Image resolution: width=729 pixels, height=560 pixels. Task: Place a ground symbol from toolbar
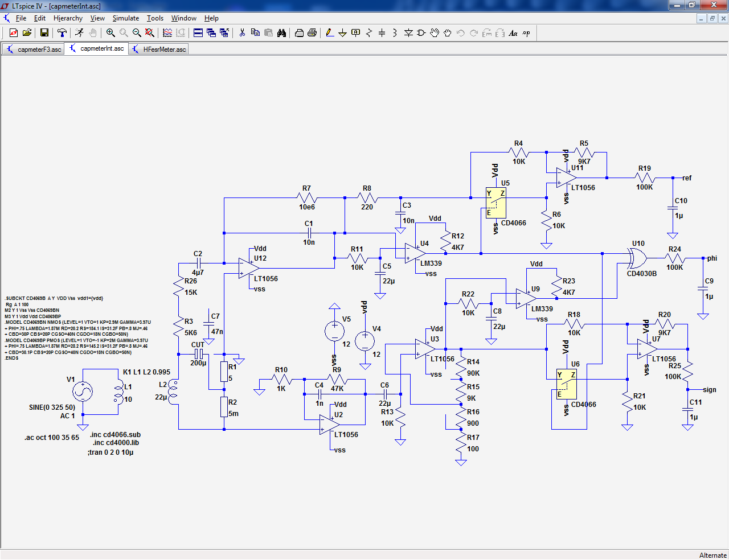pyautogui.click(x=343, y=33)
